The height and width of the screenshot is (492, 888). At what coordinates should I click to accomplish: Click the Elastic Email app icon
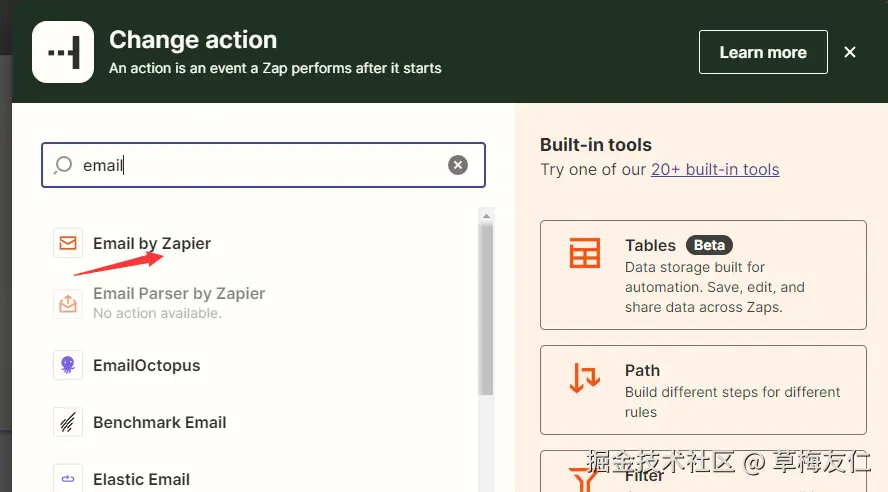point(68,479)
